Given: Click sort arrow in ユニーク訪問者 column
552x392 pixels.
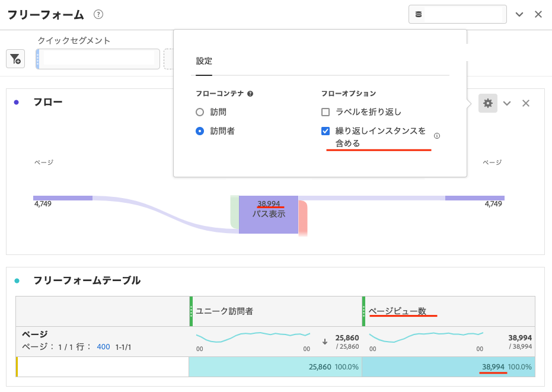Looking at the screenshot, I should pyautogui.click(x=325, y=342).
